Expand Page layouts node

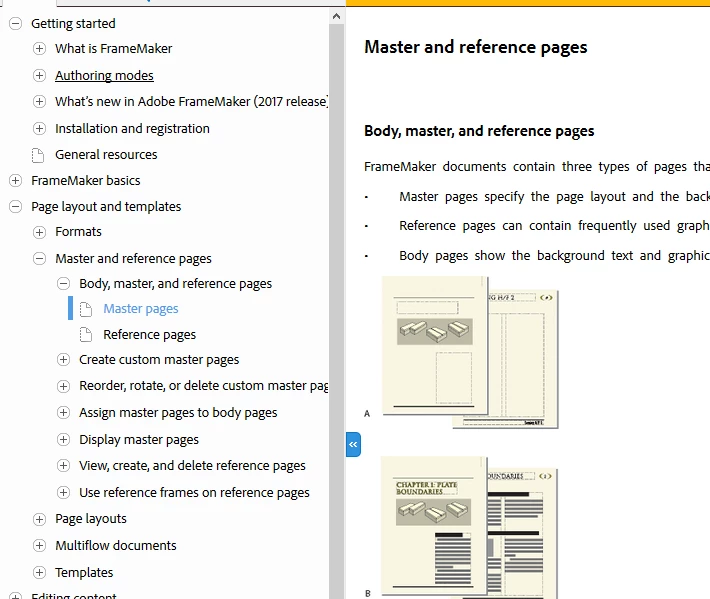(39, 519)
